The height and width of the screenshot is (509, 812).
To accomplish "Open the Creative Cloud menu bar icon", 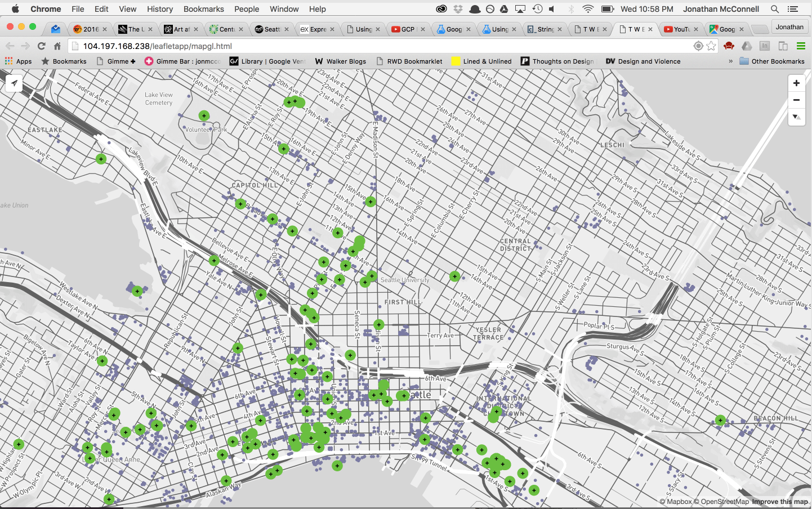I will (x=441, y=9).
